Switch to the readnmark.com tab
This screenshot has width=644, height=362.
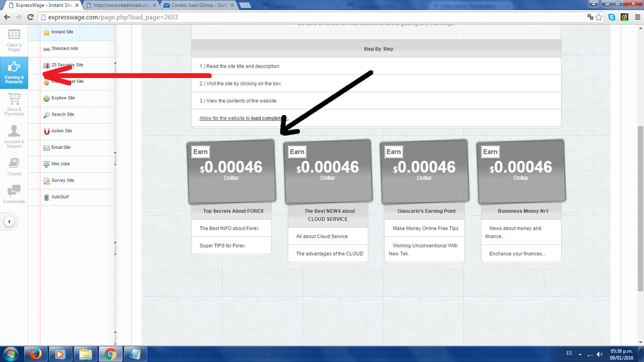click(118, 5)
